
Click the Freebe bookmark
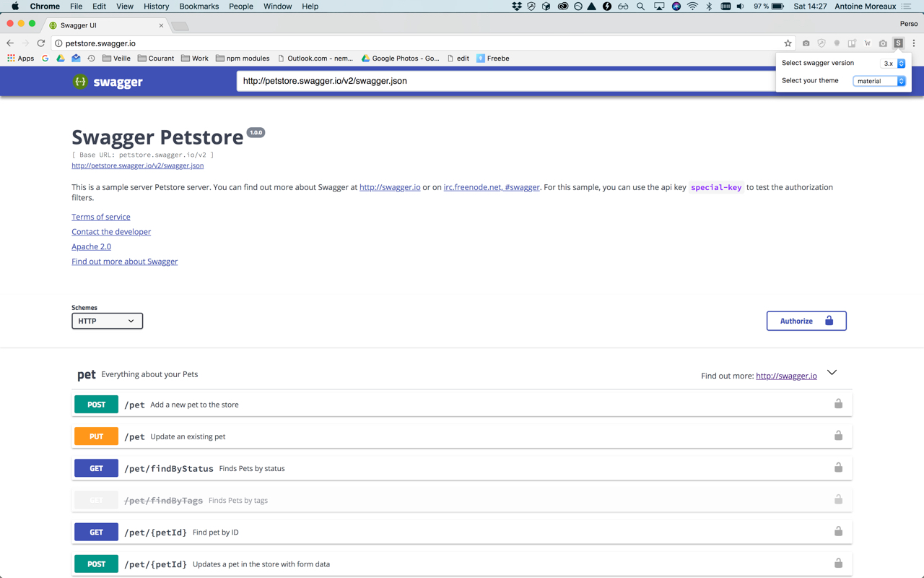click(492, 59)
